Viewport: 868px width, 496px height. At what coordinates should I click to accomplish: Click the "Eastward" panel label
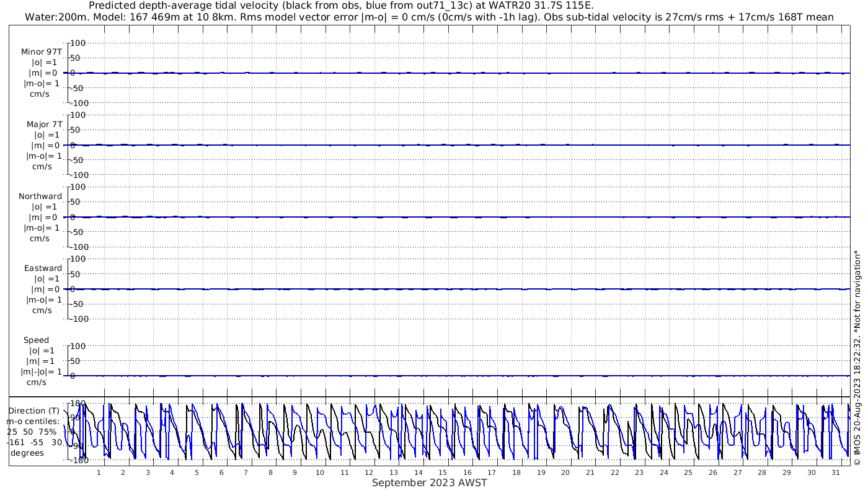[x=43, y=268]
